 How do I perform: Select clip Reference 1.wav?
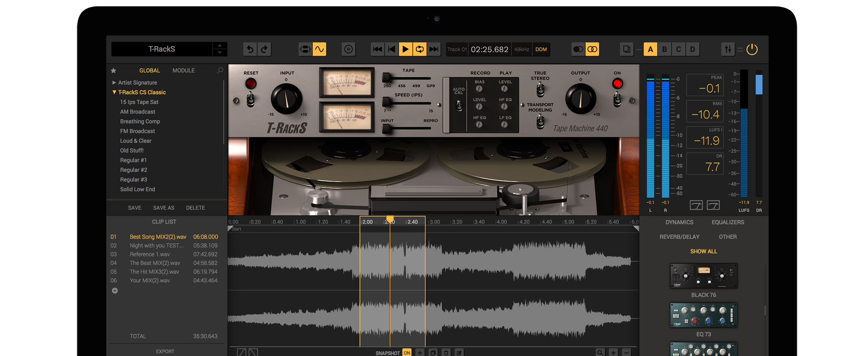[164, 254]
